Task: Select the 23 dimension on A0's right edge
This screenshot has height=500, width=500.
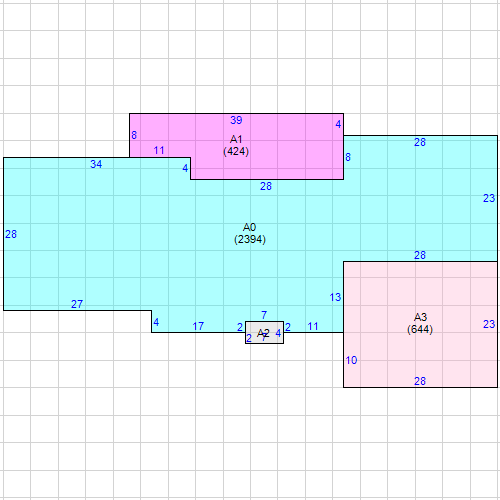Action: pyautogui.click(x=489, y=198)
